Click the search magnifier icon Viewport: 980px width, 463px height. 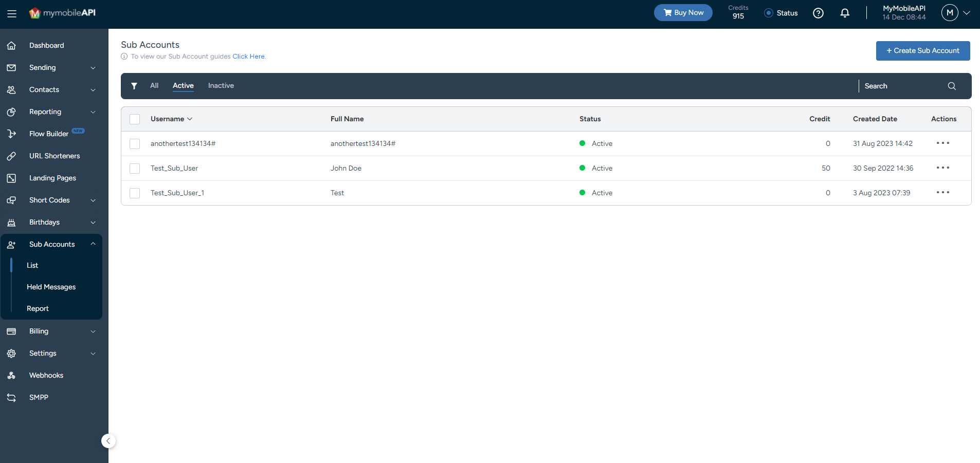(x=952, y=86)
